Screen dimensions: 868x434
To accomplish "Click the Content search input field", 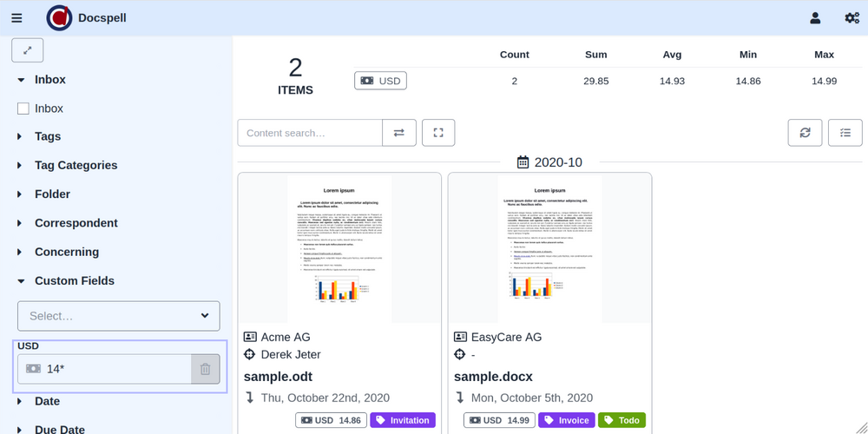I will (310, 133).
